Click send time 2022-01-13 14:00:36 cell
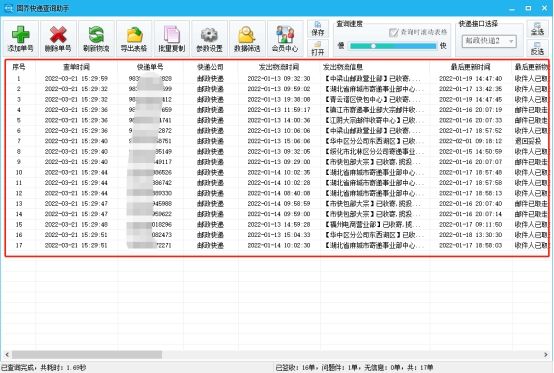554x373 pixels. coord(279,120)
